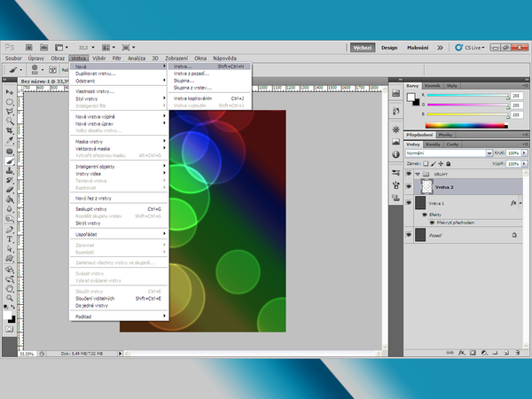This screenshot has width=532, height=399.
Task: Open the Normální blend mode dropdown
Action: click(x=448, y=153)
